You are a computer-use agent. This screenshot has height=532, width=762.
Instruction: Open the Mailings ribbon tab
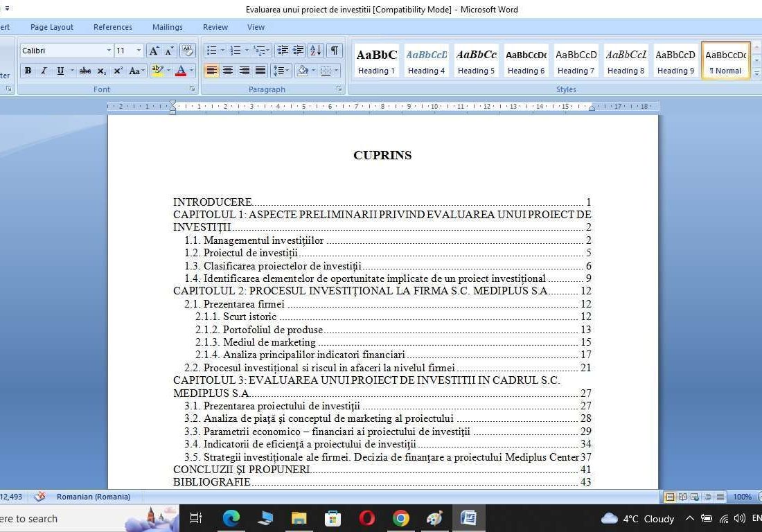coord(167,27)
